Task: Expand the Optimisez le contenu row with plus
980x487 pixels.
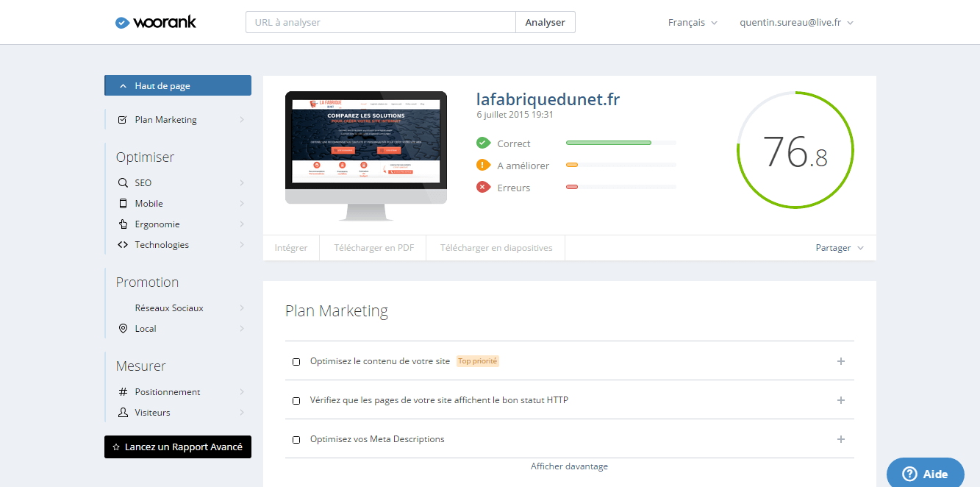Action: pyautogui.click(x=841, y=361)
